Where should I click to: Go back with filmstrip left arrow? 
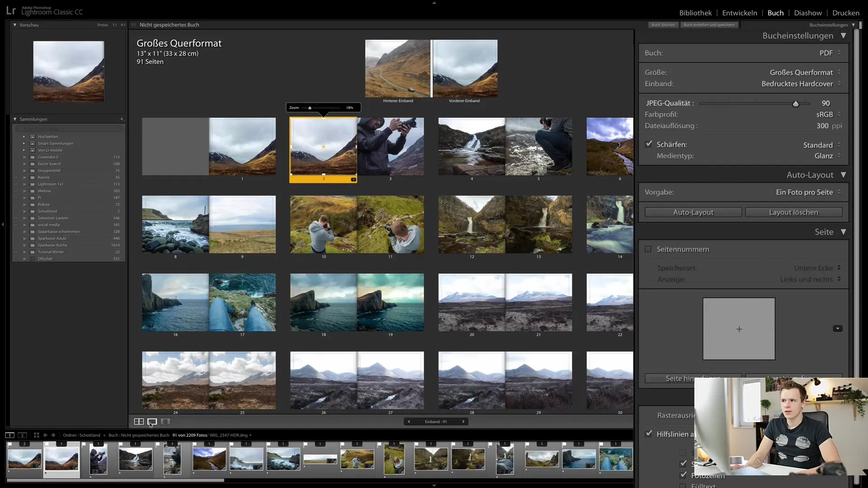[45, 435]
